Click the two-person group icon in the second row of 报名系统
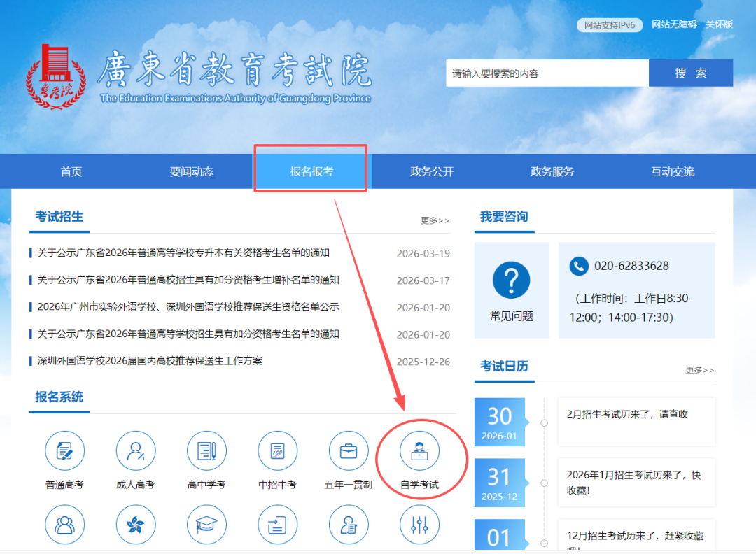Viewport: 756px width, 554px height. coord(64,525)
